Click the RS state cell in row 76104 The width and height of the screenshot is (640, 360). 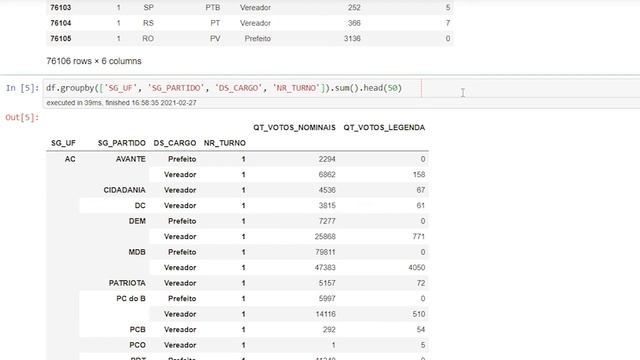coord(148,23)
